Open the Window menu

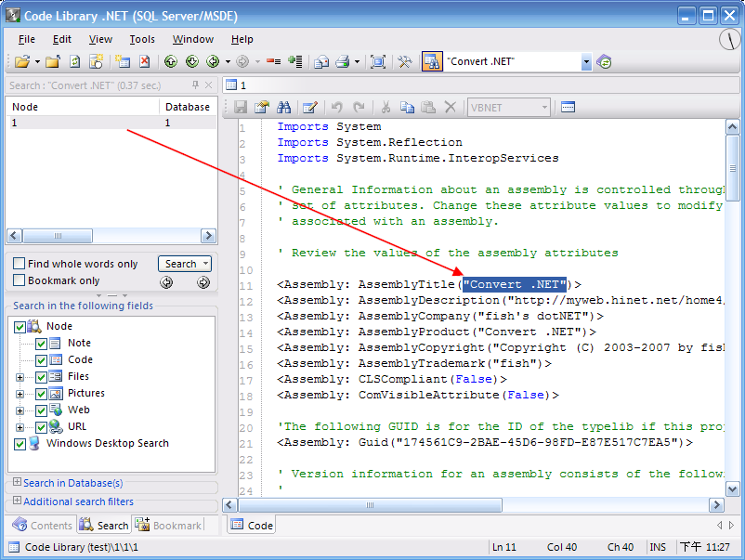point(193,39)
